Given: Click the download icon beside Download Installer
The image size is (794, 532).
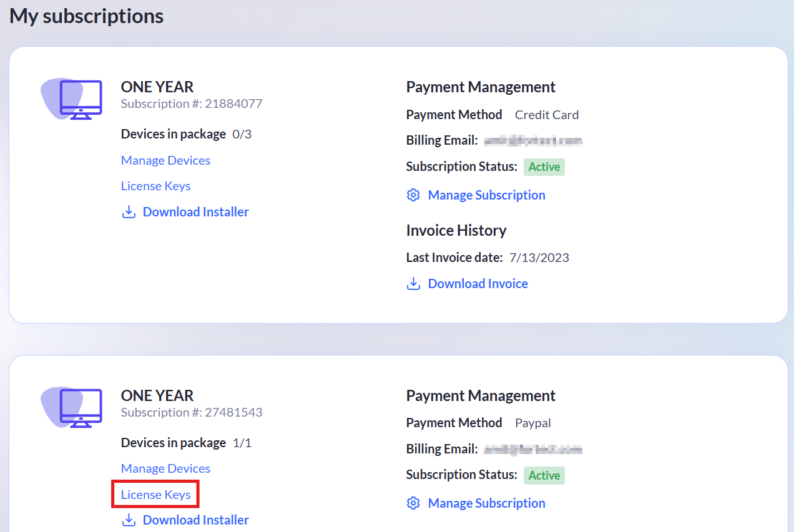Looking at the screenshot, I should (129, 211).
